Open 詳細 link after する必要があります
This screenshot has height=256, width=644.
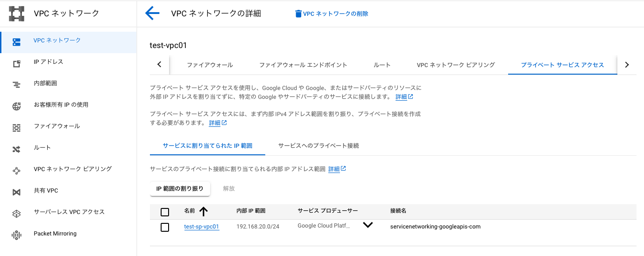[215, 123]
